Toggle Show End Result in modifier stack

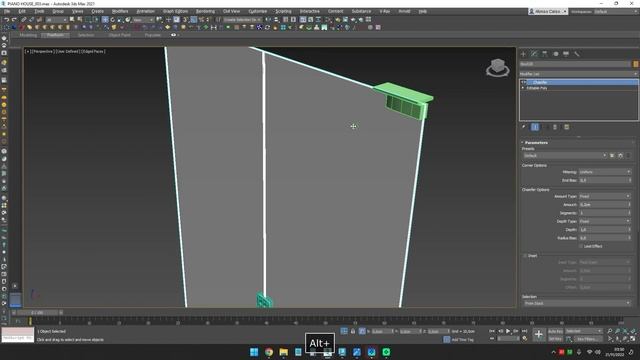tap(535, 127)
